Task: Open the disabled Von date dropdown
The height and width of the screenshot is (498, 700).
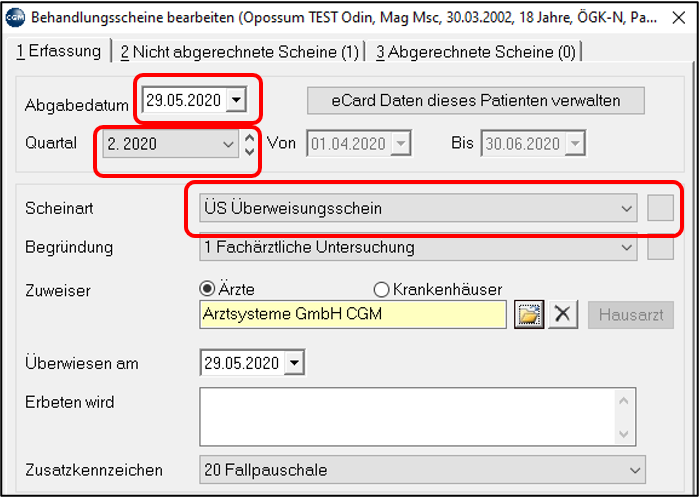Action: [401, 144]
